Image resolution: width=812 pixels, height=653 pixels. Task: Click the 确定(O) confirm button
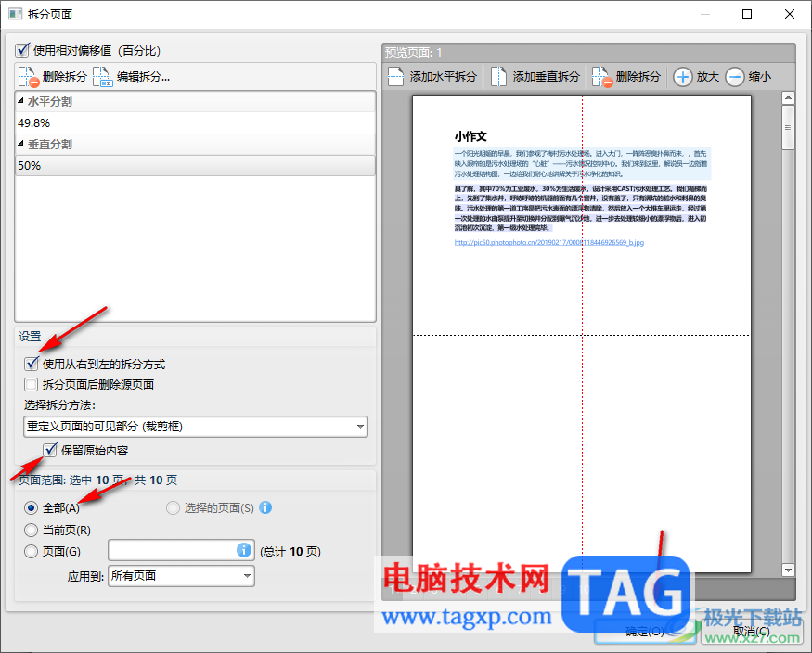point(645,632)
